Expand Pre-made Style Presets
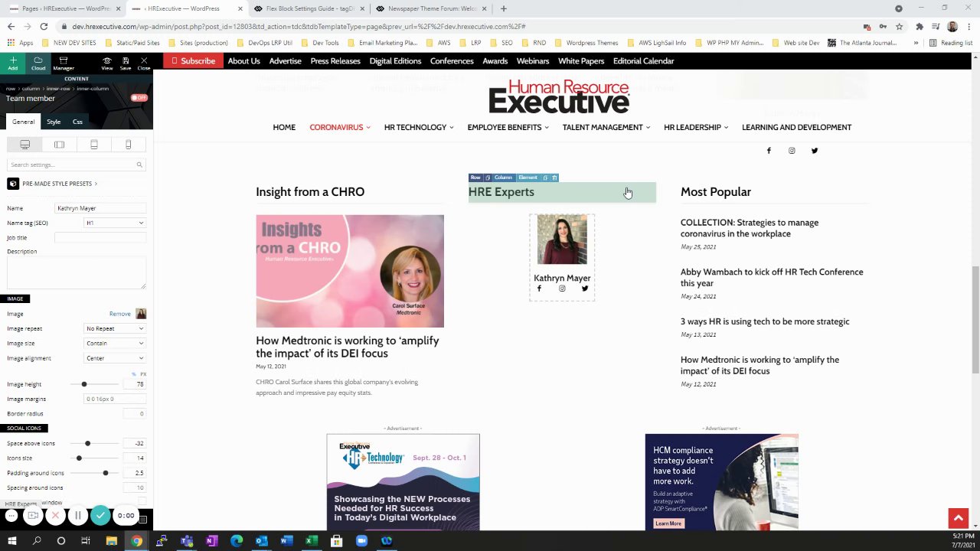The image size is (980, 551). pyautogui.click(x=60, y=184)
